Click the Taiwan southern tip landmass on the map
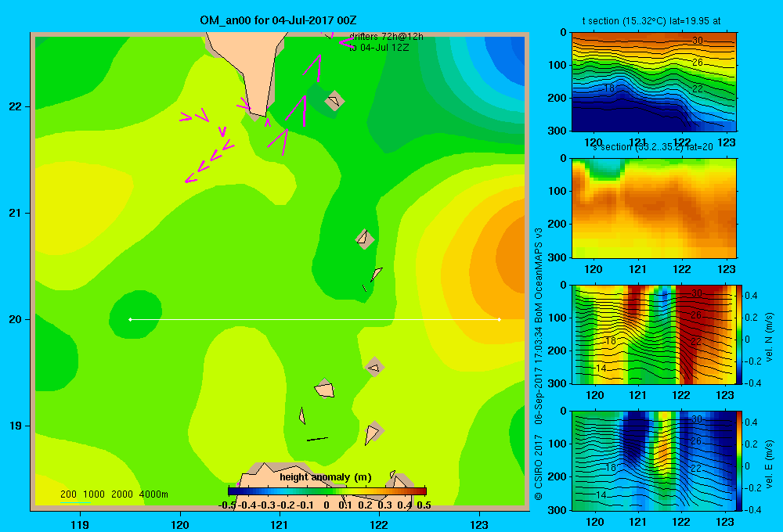Viewport: 783px width, 532px height. point(250,70)
